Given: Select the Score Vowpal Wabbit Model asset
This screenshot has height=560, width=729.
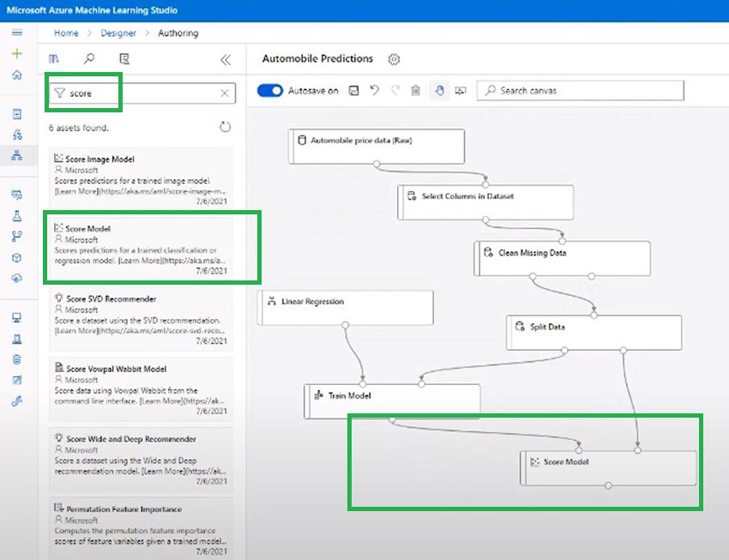Looking at the screenshot, I should click(142, 388).
